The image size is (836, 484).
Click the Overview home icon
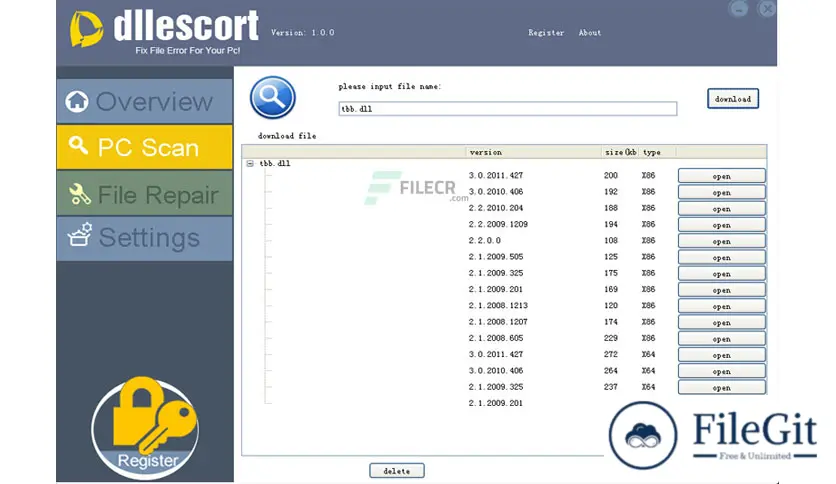(x=77, y=101)
